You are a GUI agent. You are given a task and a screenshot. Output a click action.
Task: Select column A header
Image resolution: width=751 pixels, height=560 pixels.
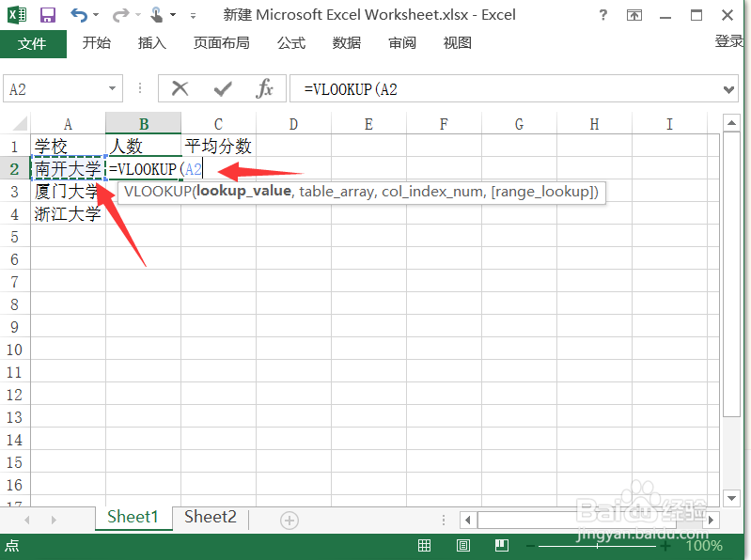[68, 124]
